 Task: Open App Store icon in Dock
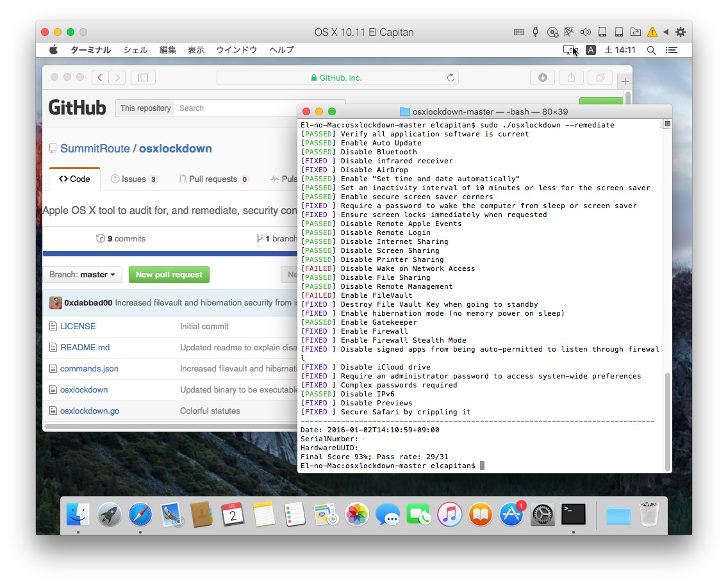pos(511,514)
